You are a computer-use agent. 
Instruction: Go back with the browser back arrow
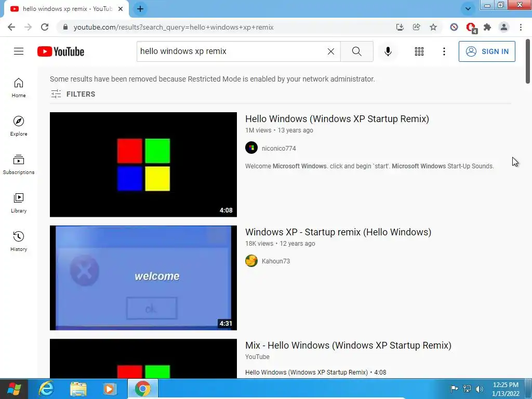[11, 27]
